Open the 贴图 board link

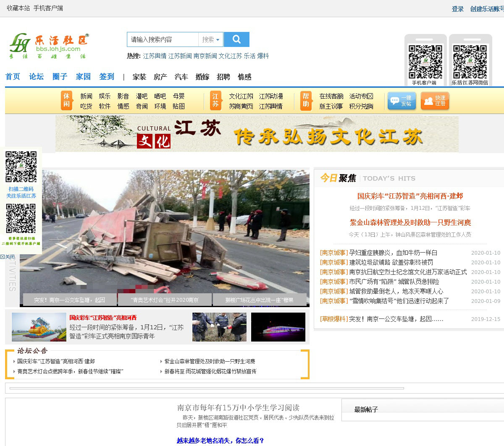pyautogui.click(x=179, y=106)
